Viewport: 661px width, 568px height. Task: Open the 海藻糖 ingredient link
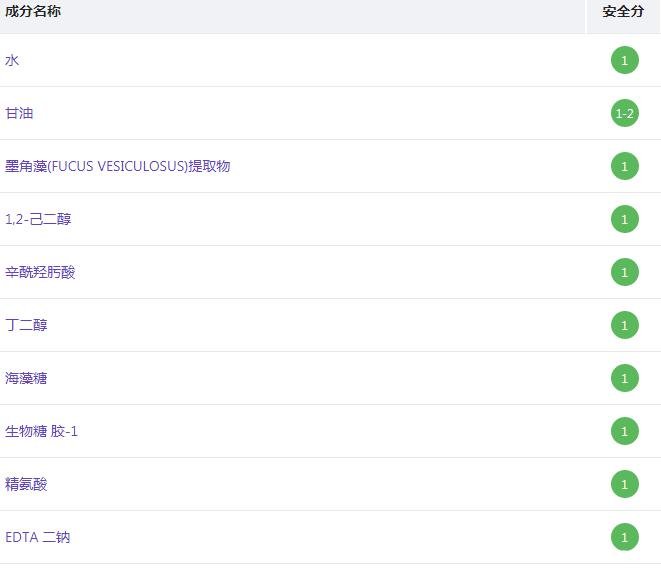tap(26, 378)
